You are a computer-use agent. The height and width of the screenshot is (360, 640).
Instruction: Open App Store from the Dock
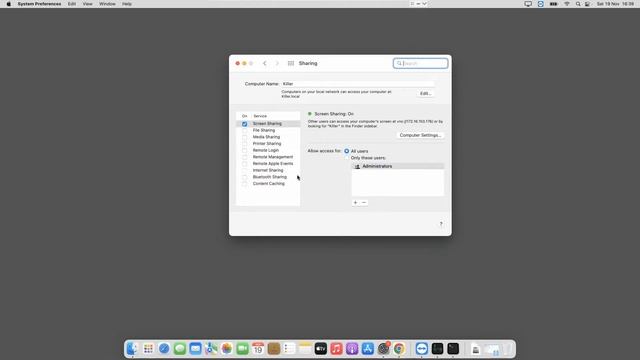pyautogui.click(x=368, y=349)
